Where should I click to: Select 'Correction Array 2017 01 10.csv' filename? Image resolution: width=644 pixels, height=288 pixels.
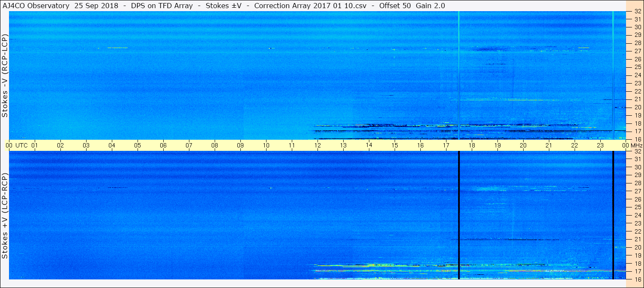310,6
